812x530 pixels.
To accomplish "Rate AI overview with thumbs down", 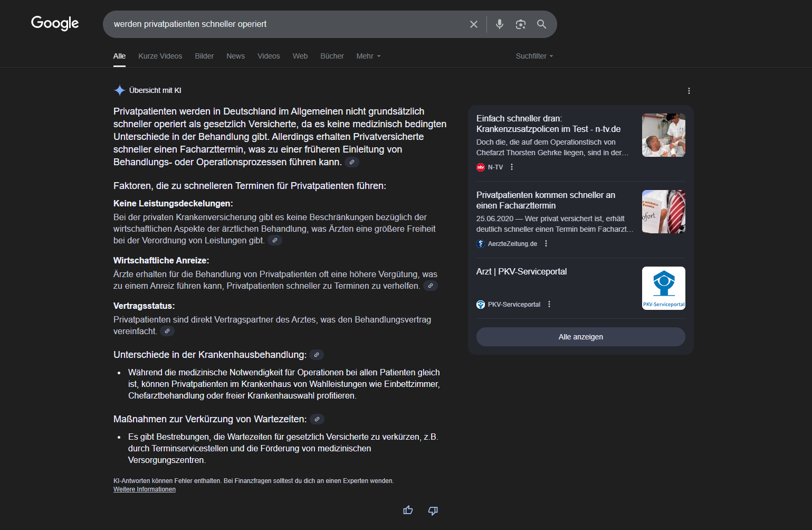I will pos(433,510).
